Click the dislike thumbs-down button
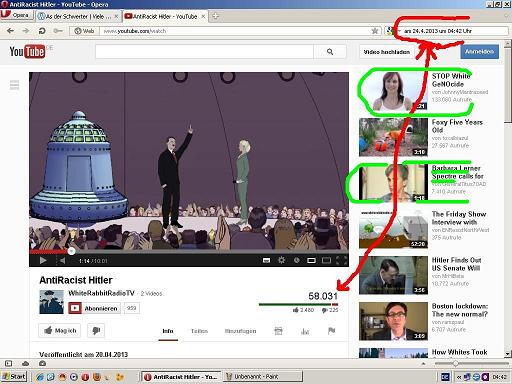Viewport: 512px width, 384px height. (96, 330)
